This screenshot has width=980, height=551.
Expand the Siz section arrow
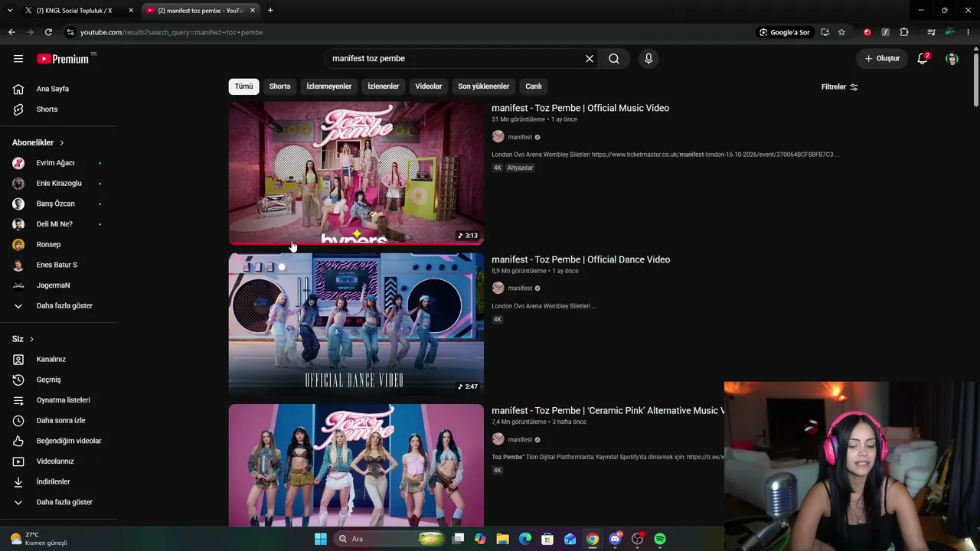pos(31,339)
